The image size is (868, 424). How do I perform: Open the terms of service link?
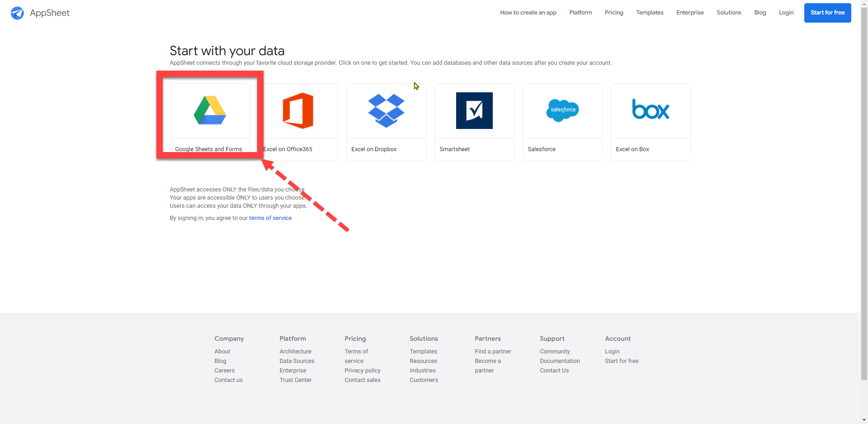270,218
